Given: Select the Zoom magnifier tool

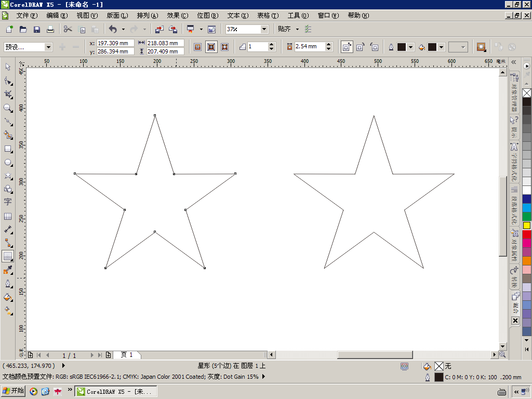Looking at the screenshot, I should [x=8, y=108].
